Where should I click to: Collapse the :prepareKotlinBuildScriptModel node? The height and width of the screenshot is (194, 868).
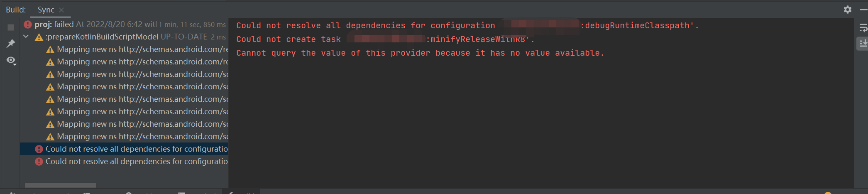(x=26, y=37)
